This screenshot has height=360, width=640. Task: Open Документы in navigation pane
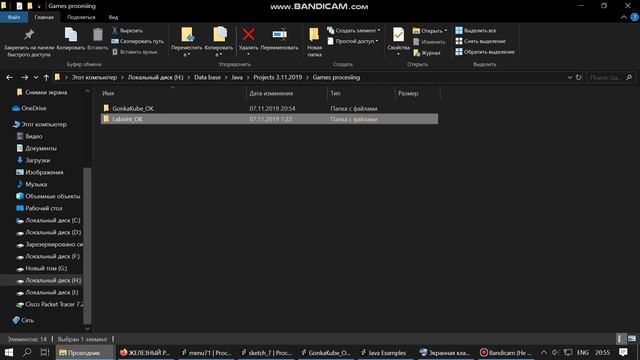[37, 148]
